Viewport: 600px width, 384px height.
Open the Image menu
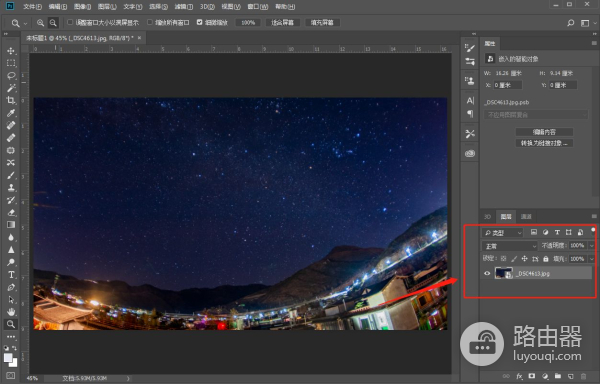82,7
